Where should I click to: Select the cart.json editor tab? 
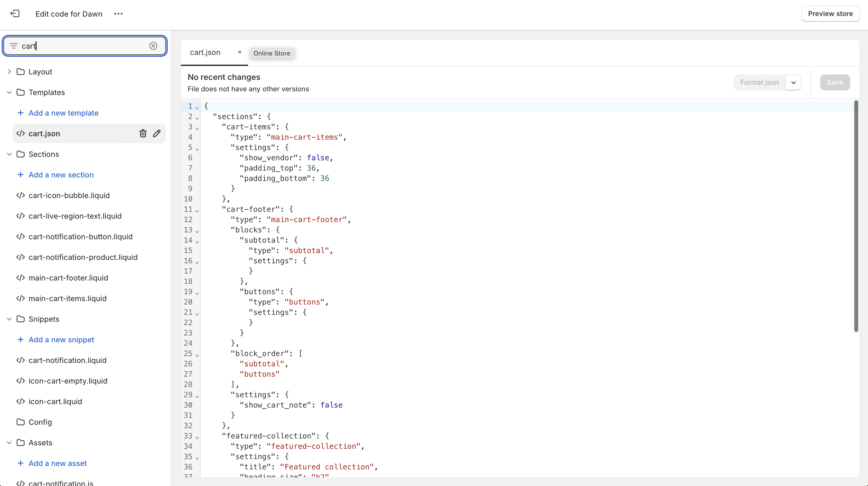coord(205,53)
